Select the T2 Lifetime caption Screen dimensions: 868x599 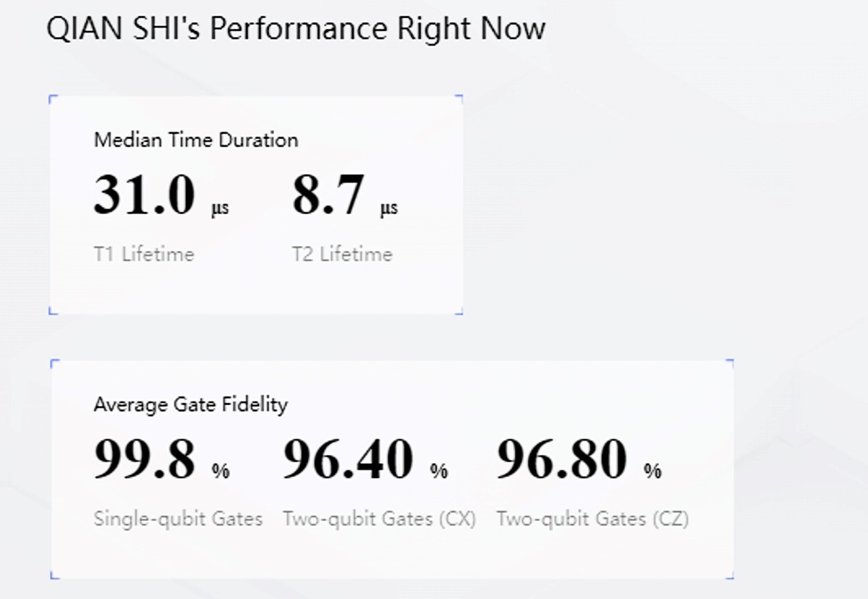click(342, 254)
